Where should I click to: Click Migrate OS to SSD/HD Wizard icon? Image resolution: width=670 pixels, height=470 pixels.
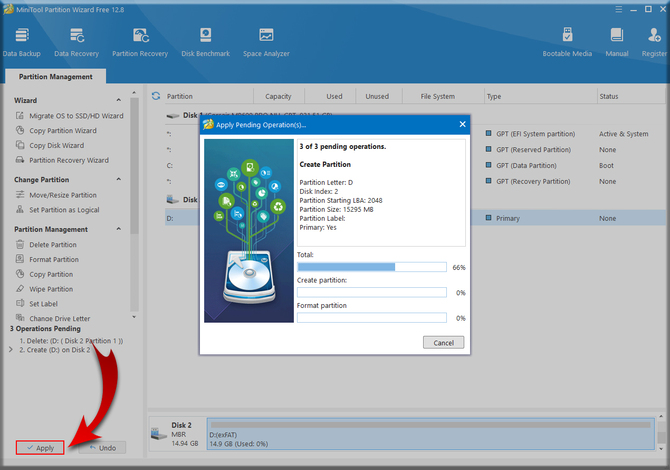20,115
